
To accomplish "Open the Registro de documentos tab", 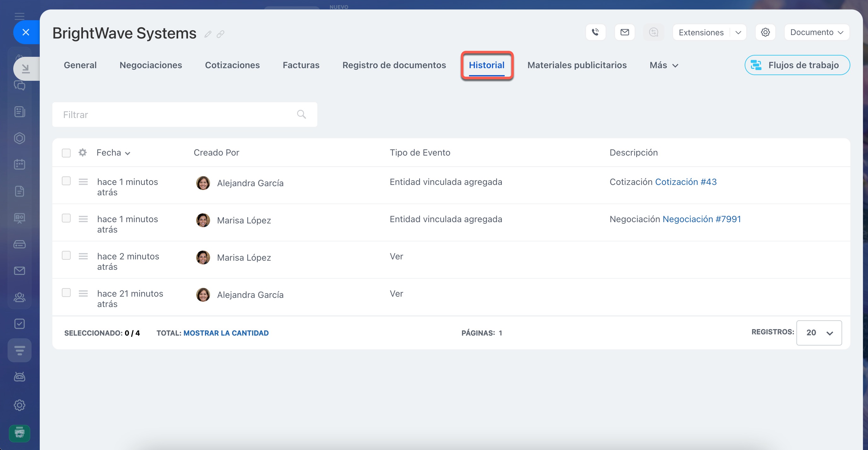I will click(x=394, y=65).
